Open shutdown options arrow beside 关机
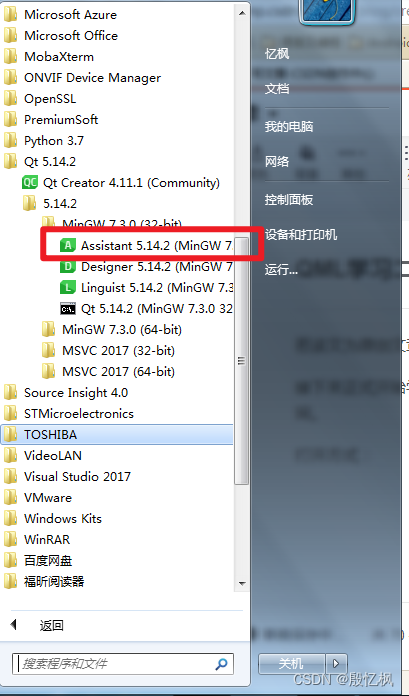409x696 pixels. click(x=336, y=664)
